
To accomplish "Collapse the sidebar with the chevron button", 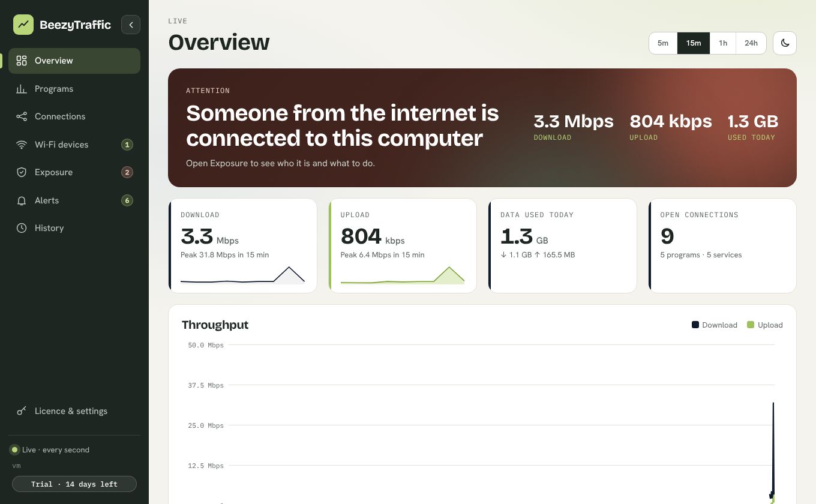I will [131, 25].
